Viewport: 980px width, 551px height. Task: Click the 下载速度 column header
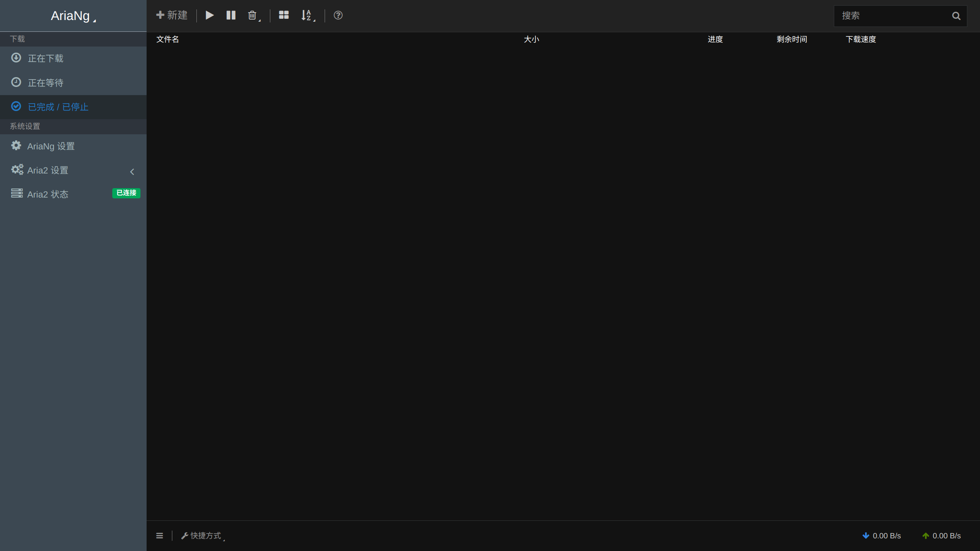(x=861, y=39)
